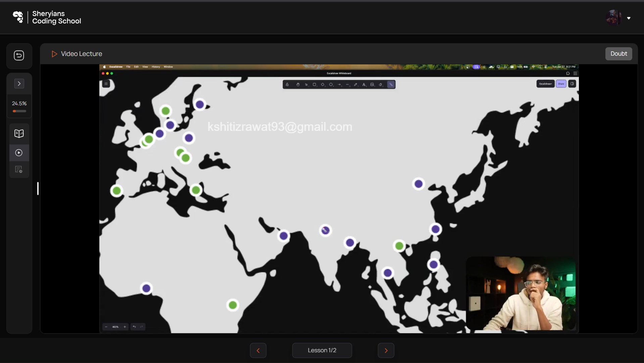Select the Hand pan tool
This screenshot has height=363, width=644.
pyautogui.click(x=298, y=84)
